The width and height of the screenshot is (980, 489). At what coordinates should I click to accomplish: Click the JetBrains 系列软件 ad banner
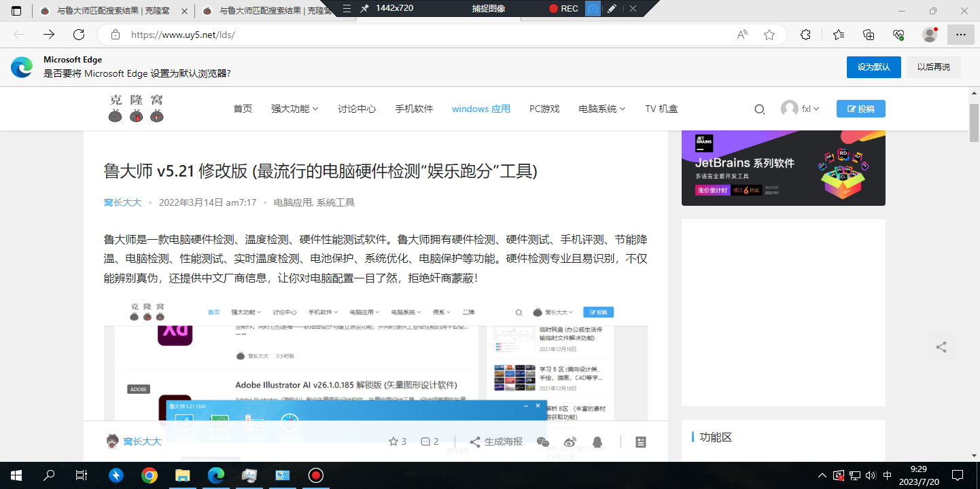[783, 168]
